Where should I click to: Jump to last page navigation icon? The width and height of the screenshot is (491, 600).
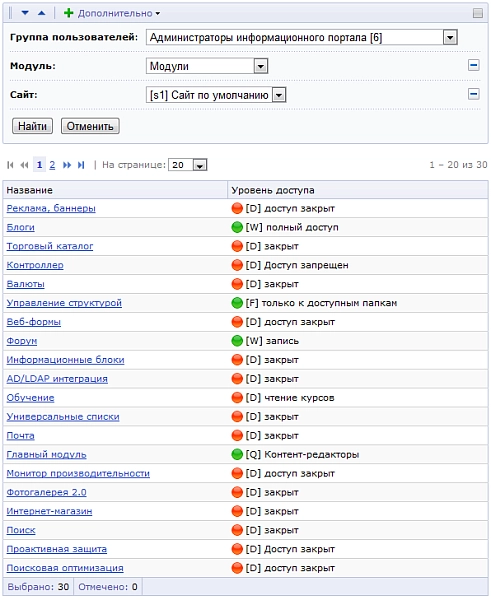pyautogui.click(x=81, y=165)
